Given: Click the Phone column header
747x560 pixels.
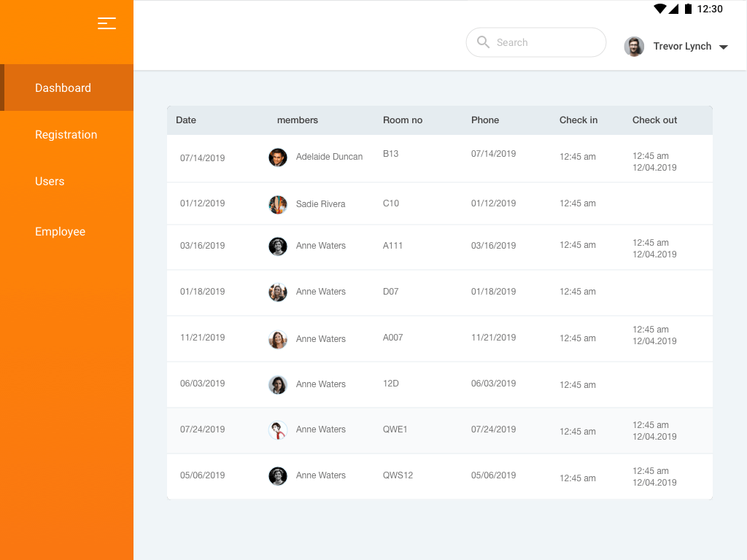Looking at the screenshot, I should coord(485,120).
